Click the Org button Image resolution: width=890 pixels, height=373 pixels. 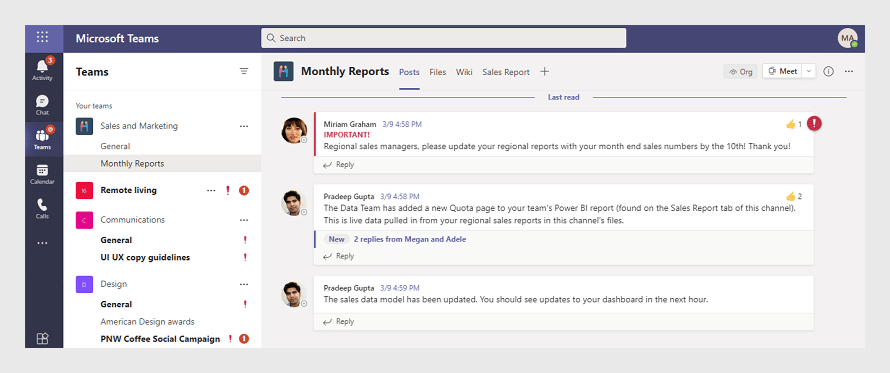coord(740,72)
